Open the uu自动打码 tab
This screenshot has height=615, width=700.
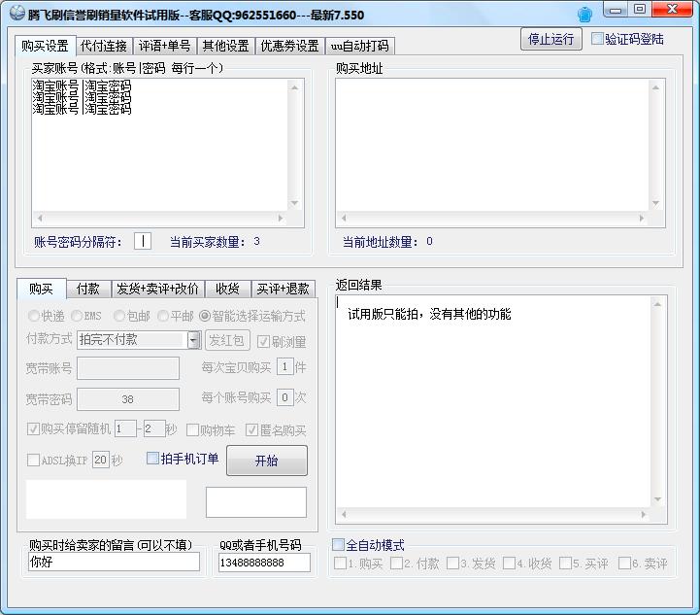coord(360,46)
